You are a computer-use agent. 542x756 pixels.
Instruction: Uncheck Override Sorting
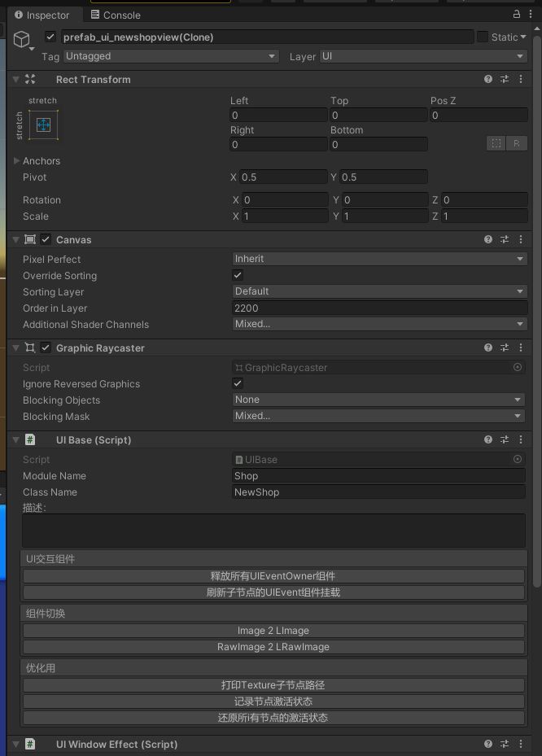(x=238, y=275)
